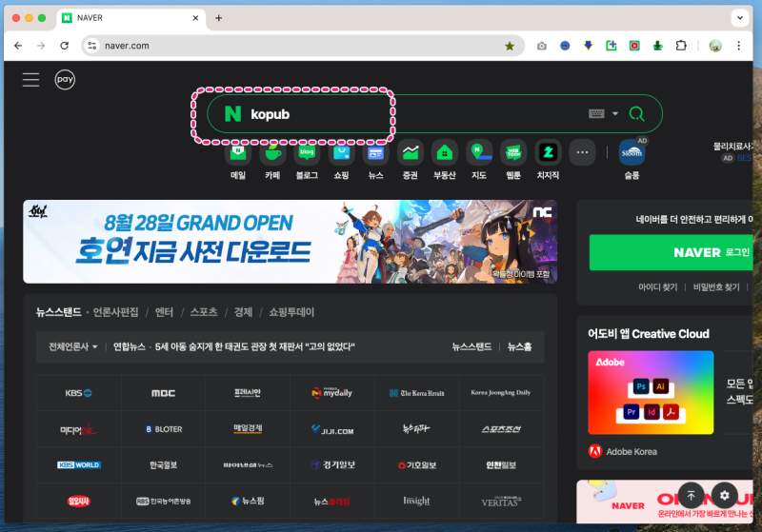Viewport: 762px width, 532px height.
Task: Click the scroll-to-top arrow button
Action: [692, 496]
